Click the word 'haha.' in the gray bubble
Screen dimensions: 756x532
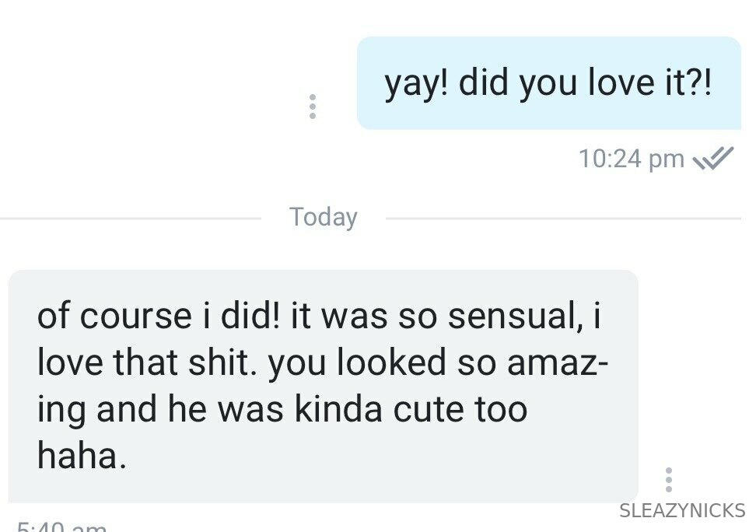click(x=82, y=456)
